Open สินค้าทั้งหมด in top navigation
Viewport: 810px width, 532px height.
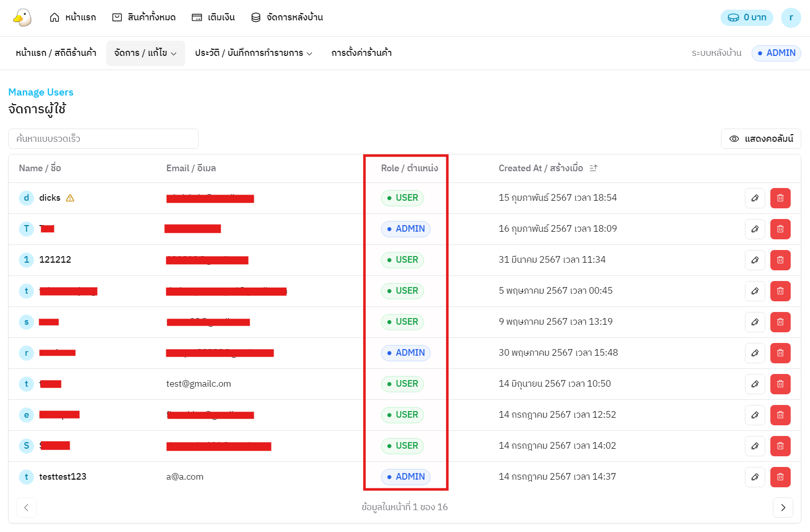tap(144, 17)
